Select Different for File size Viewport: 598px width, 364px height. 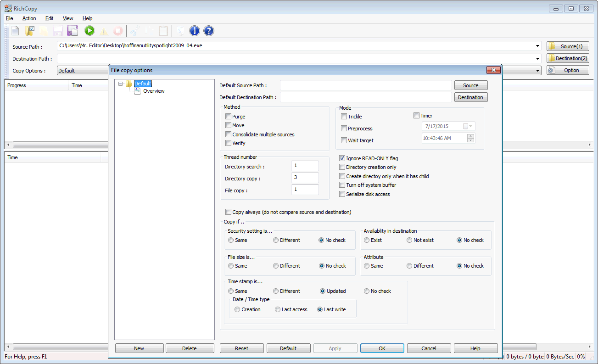(275, 266)
